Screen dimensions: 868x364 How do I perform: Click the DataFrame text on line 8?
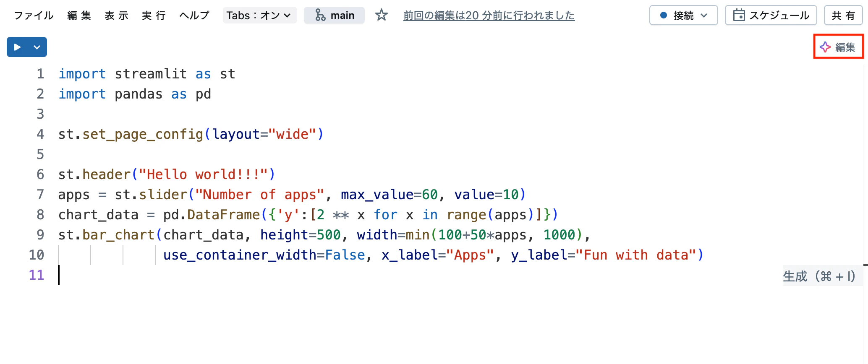[223, 215]
